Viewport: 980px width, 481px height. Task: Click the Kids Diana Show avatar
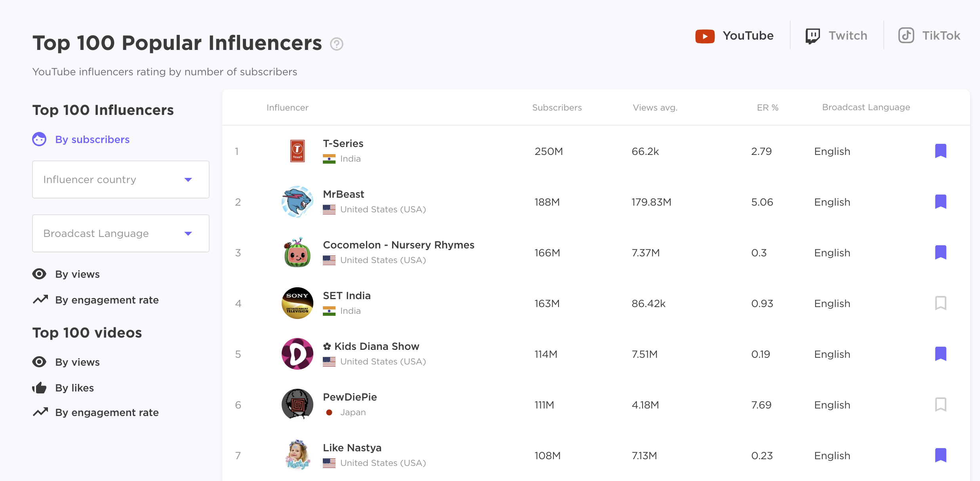[x=297, y=354]
